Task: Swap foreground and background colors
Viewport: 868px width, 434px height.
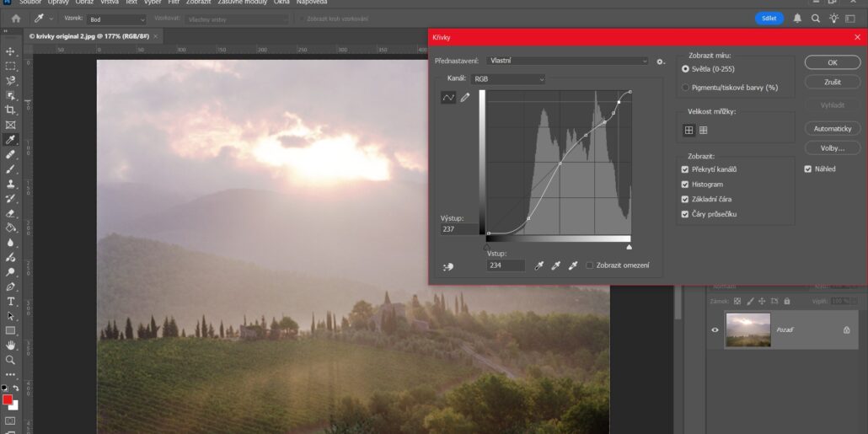Action: (15, 388)
